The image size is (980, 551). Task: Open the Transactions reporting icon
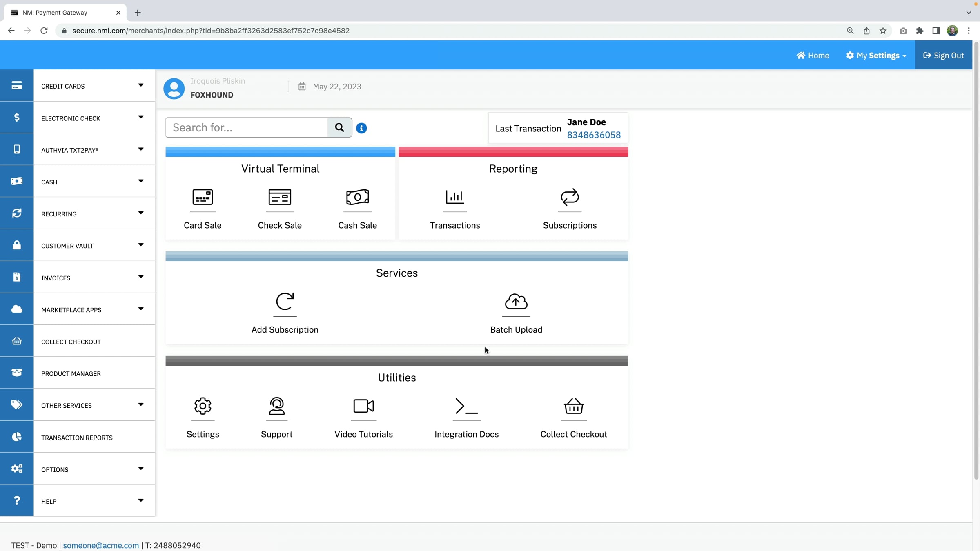coord(454,198)
